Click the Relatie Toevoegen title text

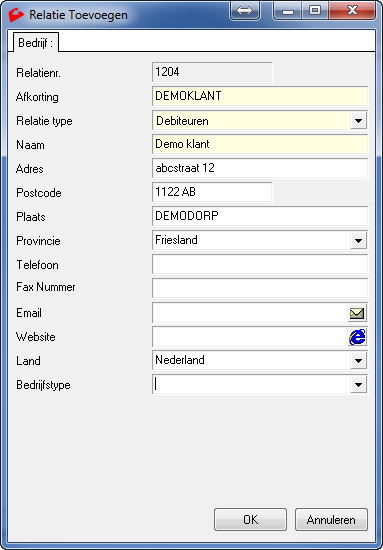pos(78,15)
